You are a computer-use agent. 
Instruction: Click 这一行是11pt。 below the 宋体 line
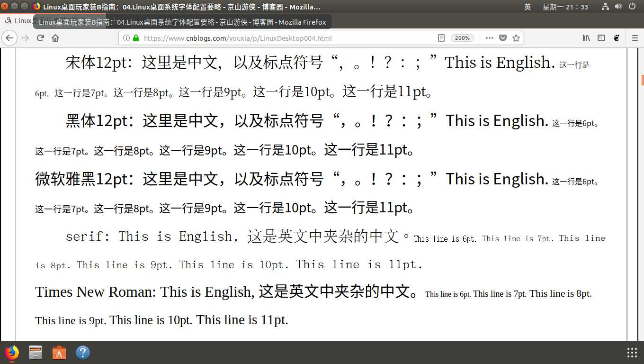click(x=388, y=91)
